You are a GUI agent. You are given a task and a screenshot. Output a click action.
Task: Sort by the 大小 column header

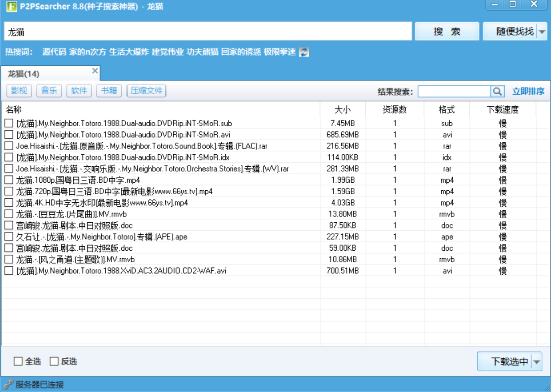coord(343,109)
